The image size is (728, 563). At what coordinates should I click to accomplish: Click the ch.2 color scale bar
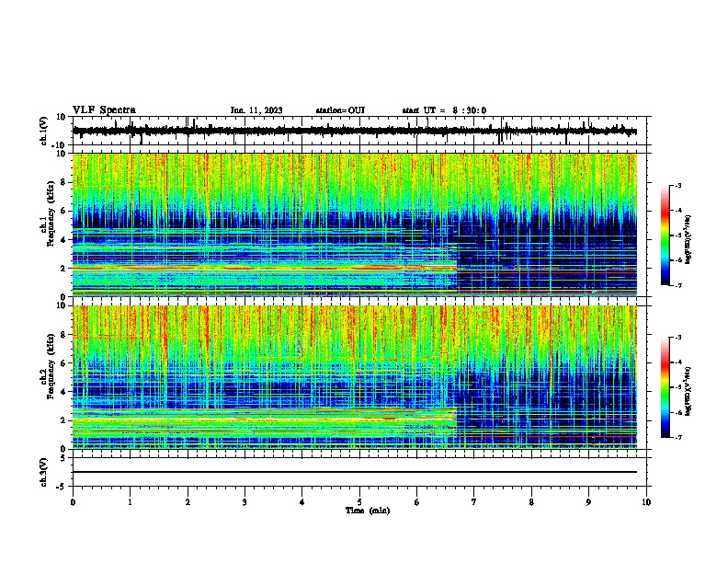[665, 387]
